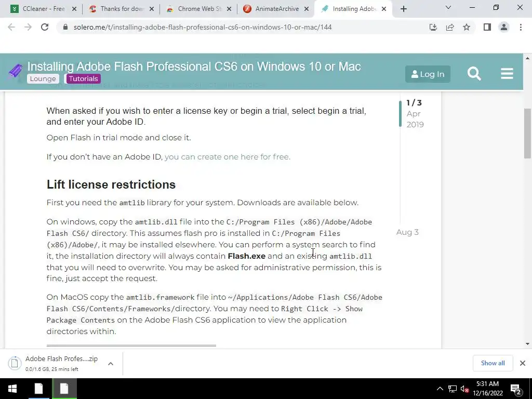Click the timeline scroller handle
The height and width of the screenshot is (399, 532).
pos(400,114)
